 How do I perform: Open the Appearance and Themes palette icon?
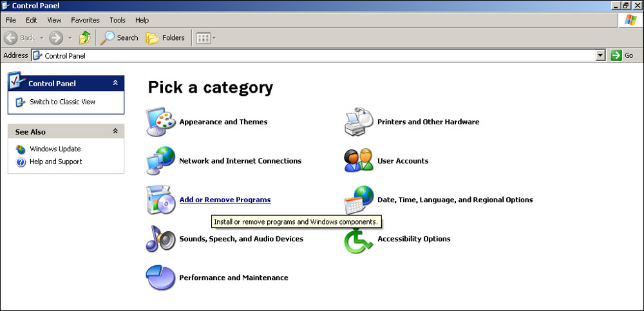point(160,122)
